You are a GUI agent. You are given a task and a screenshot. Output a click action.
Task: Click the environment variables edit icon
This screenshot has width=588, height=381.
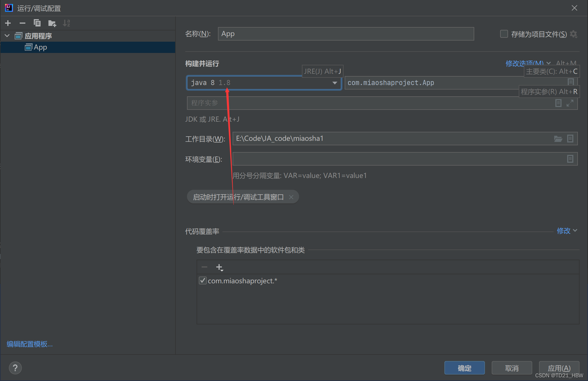click(x=570, y=159)
